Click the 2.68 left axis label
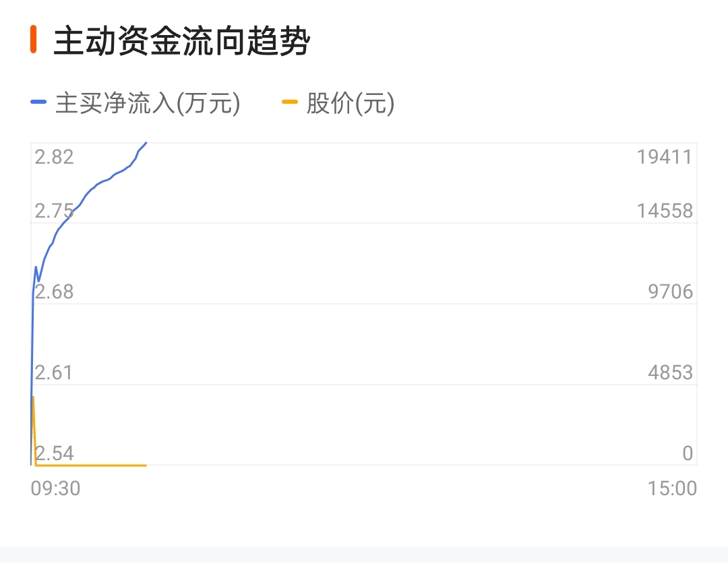This screenshot has height=572, width=728. click(55, 292)
